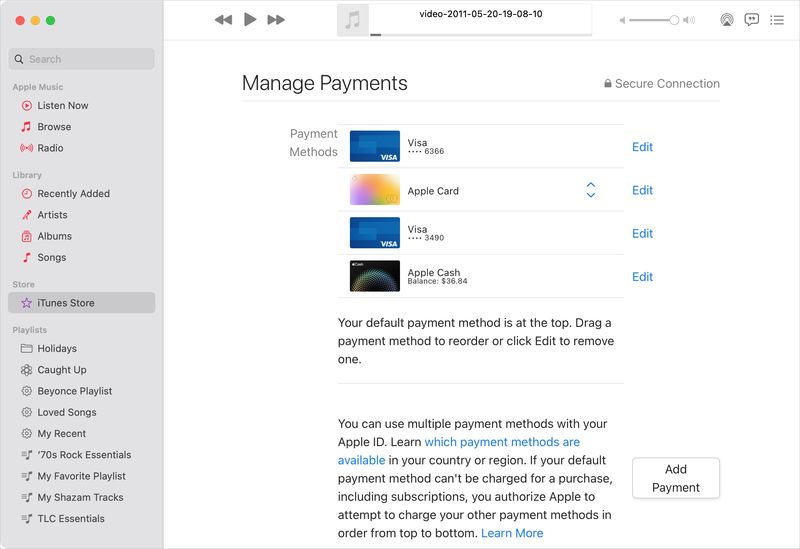This screenshot has width=800, height=549.
Task: Adjust the volume slider knob
Action: coord(674,20)
